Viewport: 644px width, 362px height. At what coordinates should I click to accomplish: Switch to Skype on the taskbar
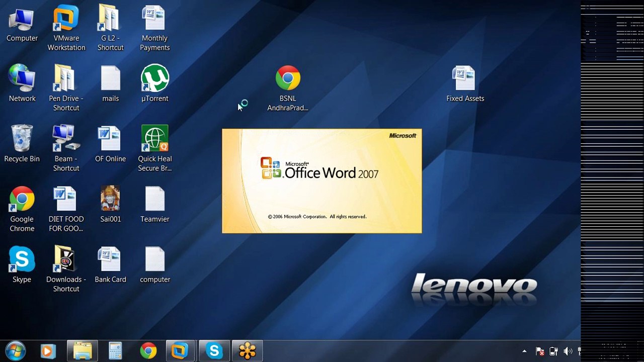click(214, 350)
